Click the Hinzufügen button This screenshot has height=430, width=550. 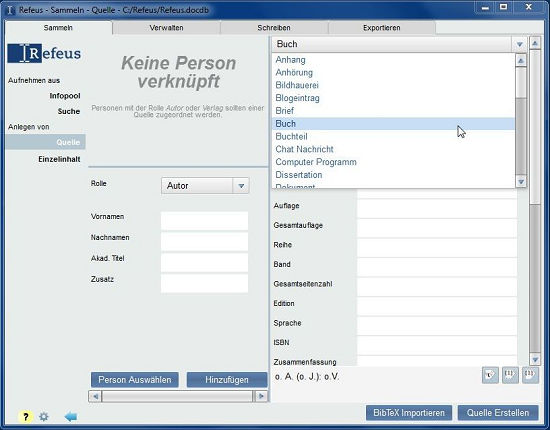click(227, 380)
